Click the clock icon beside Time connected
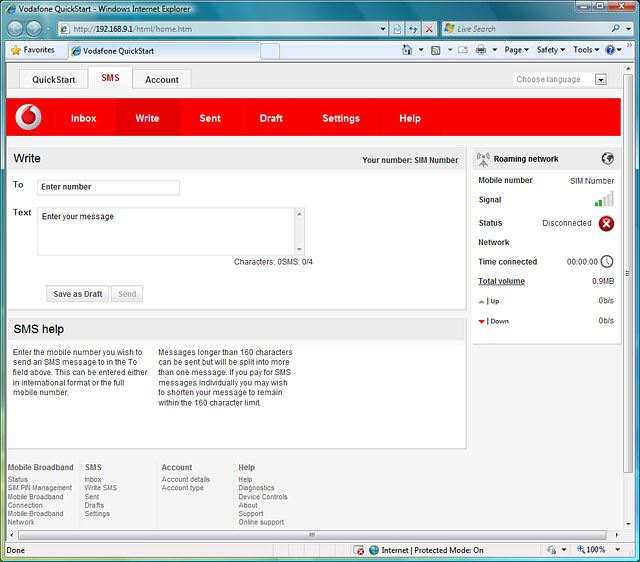 point(607,261)
